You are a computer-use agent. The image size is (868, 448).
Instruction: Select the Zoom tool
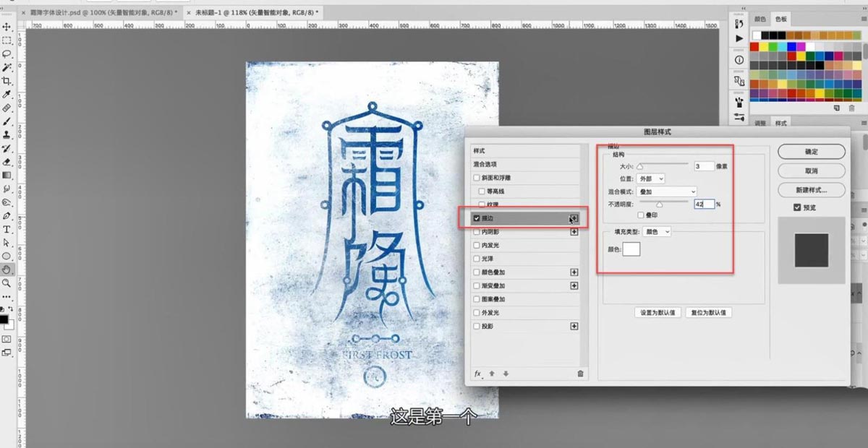[7, 283]
